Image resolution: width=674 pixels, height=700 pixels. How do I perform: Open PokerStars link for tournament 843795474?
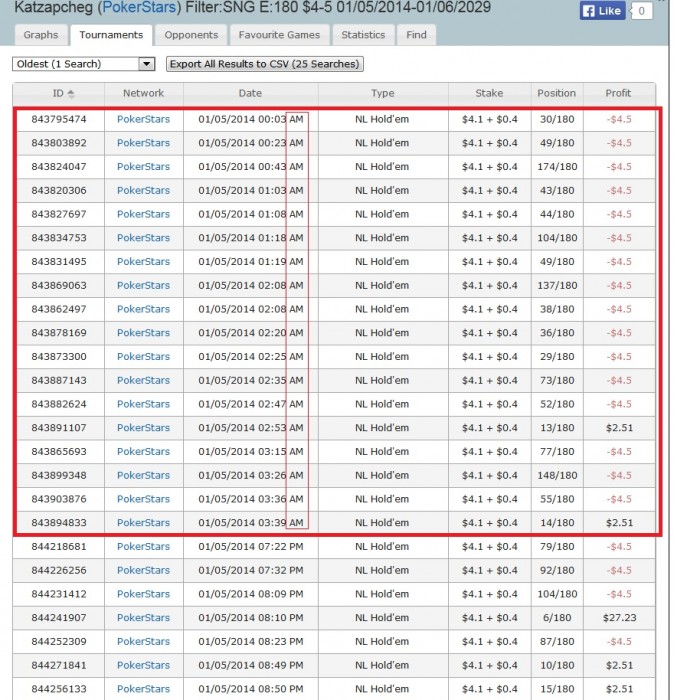144,119
